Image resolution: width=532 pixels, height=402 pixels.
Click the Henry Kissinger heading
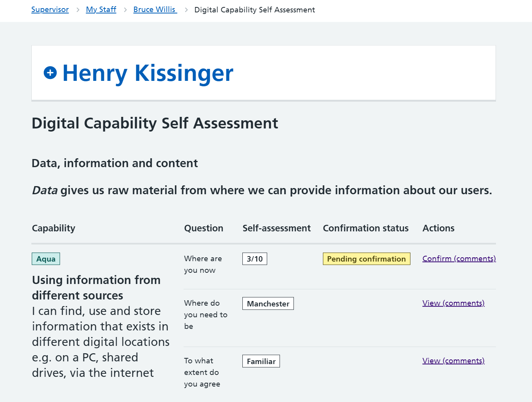(148, 73)
